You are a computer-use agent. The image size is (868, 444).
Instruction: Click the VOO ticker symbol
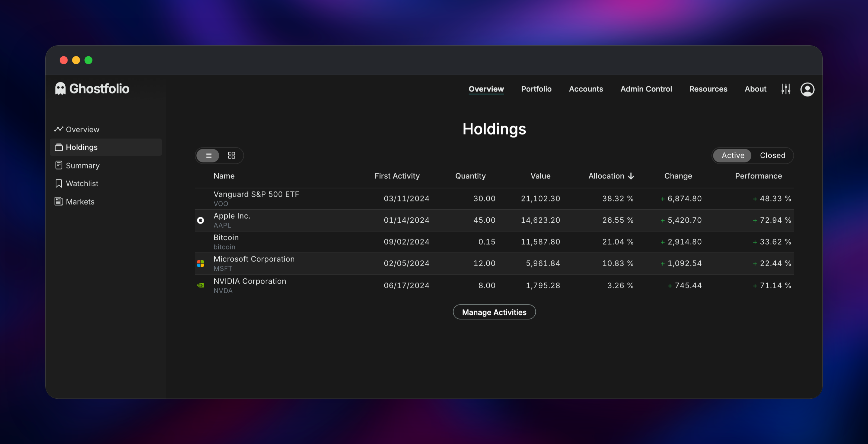[x=221, y=204]
